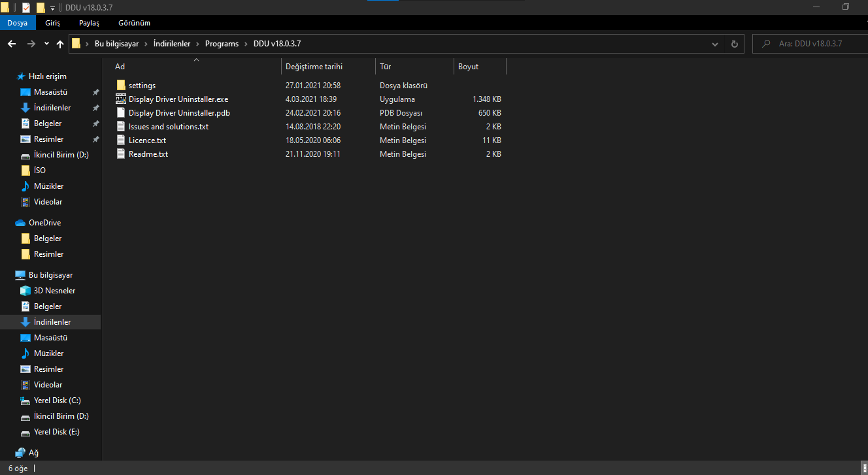This screenshot has width=868, height=475.
Task: Refresh the DDU v18.0.3.7 folder view
Action: 735,44
